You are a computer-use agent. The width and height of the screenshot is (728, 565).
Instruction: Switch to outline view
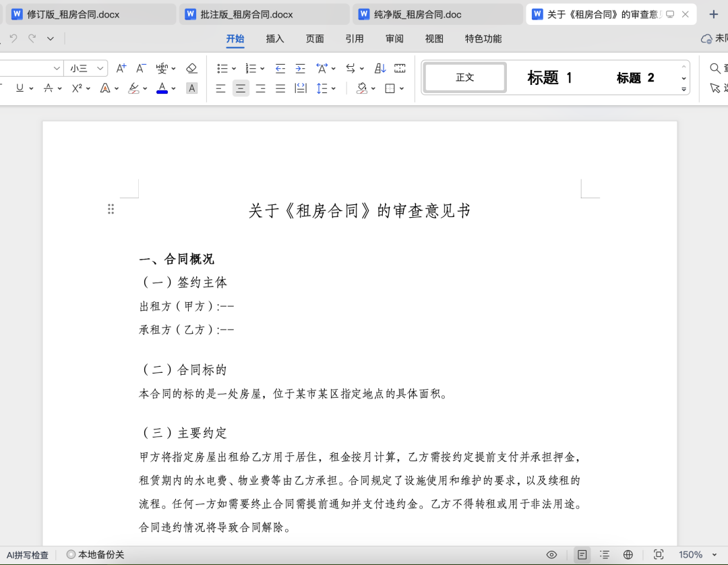(605, 555)
